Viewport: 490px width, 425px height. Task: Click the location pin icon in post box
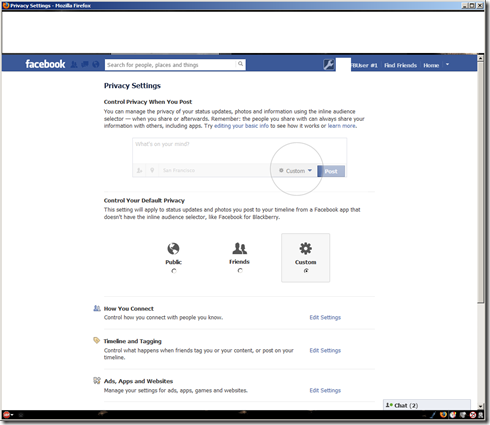[x=152, y=170]
